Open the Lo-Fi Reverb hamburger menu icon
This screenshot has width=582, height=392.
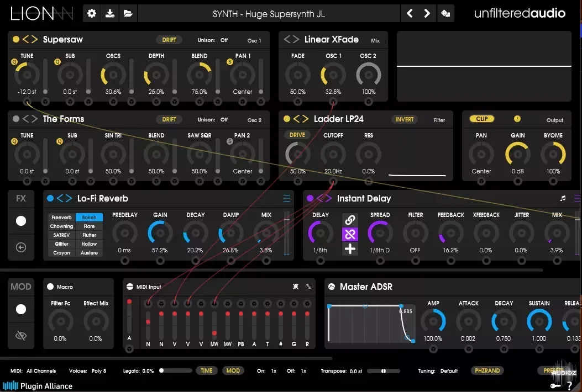tap(286, 198)
